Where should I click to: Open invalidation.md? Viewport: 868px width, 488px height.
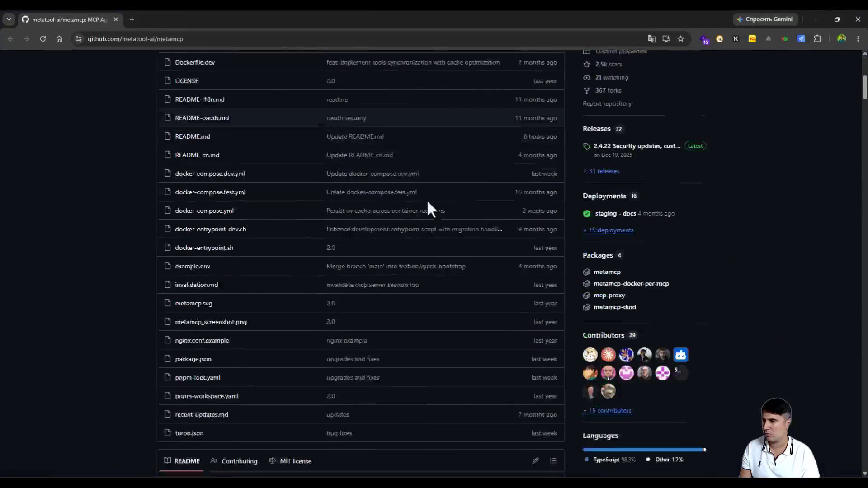tap(197, 285)
